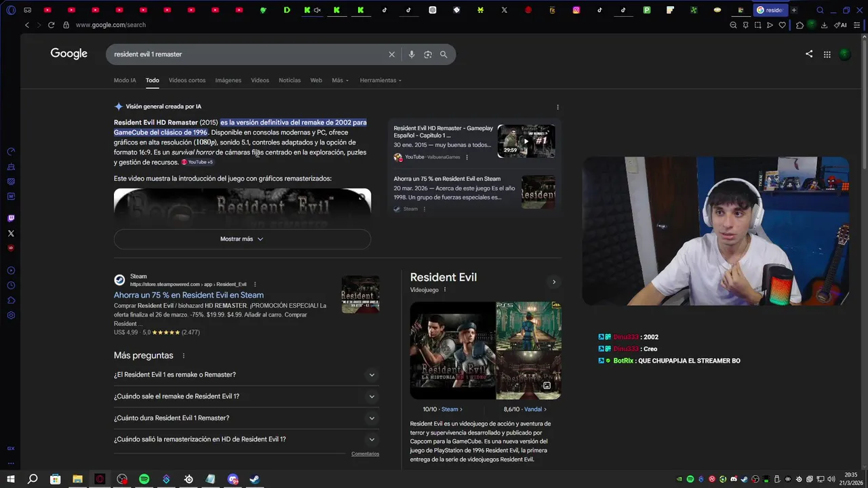Open the Instagram browser tab
Screen dimensions: 868x488
coord(576,10)
